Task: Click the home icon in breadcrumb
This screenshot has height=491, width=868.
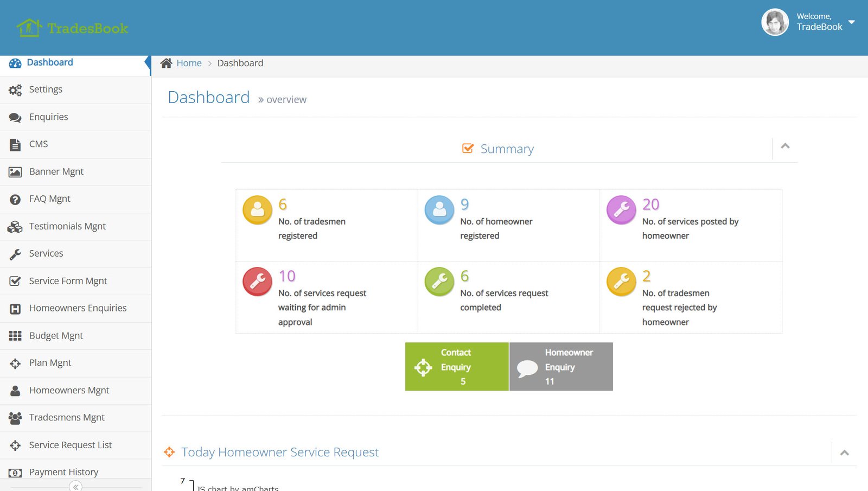Action: coord(167,63)
